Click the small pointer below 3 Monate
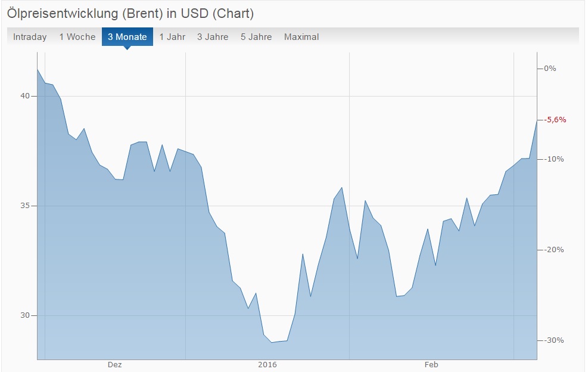 (x=127, y=48)
